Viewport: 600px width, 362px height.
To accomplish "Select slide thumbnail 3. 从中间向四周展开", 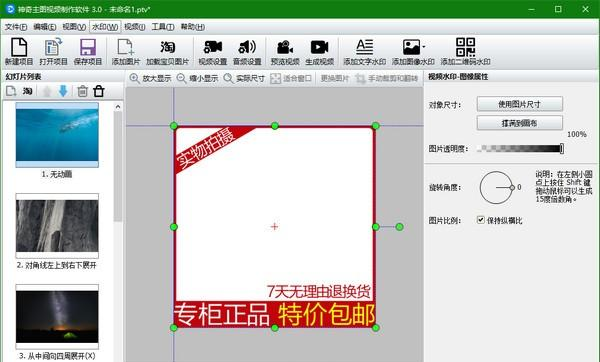I will tap(57, 316).
